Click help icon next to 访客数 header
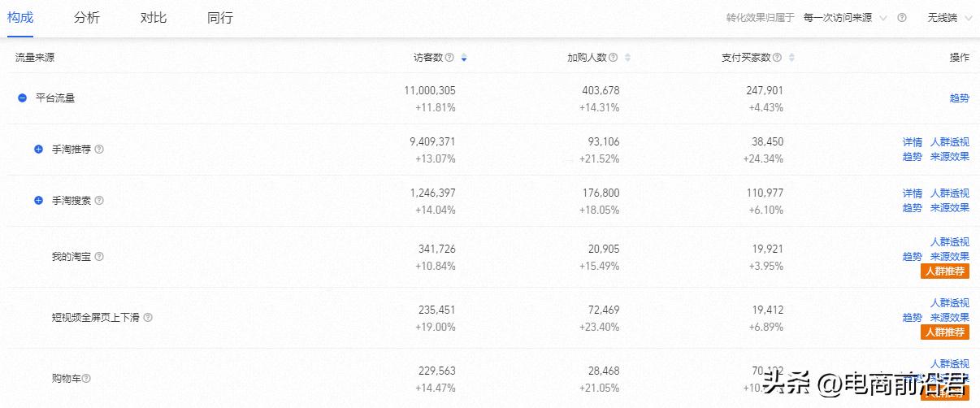The height and width of the screenshot is (408, 980). (449, 58)
